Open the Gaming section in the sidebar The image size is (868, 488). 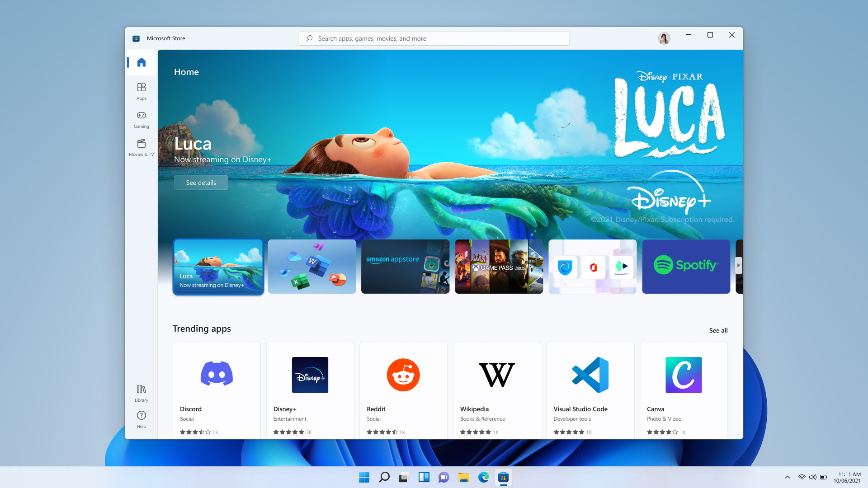coord(141,119)
